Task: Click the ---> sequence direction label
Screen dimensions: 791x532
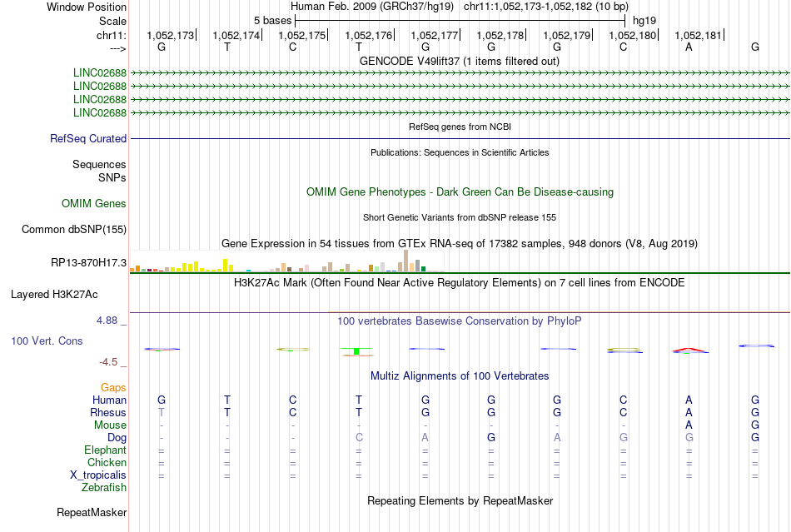Action: (117, 48)
